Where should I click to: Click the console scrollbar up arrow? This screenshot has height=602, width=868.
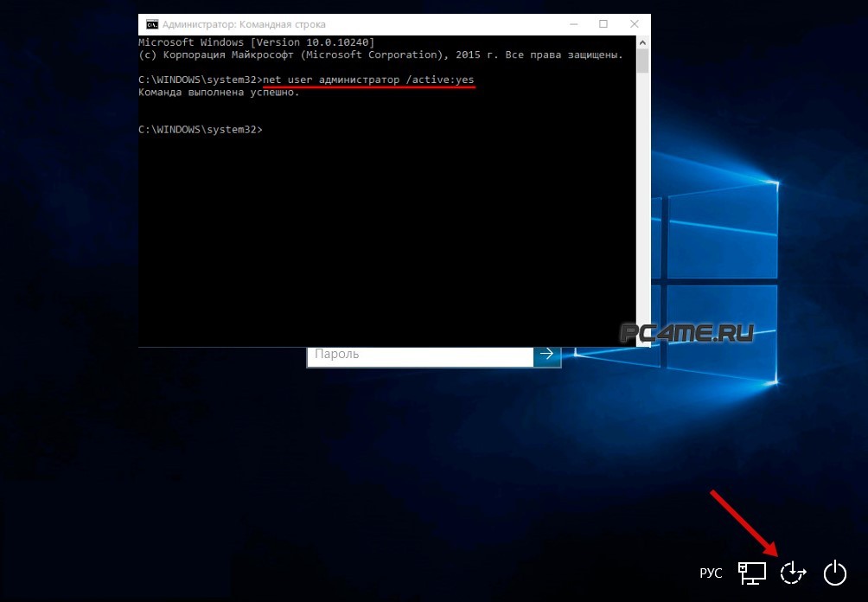click(642, 42)
